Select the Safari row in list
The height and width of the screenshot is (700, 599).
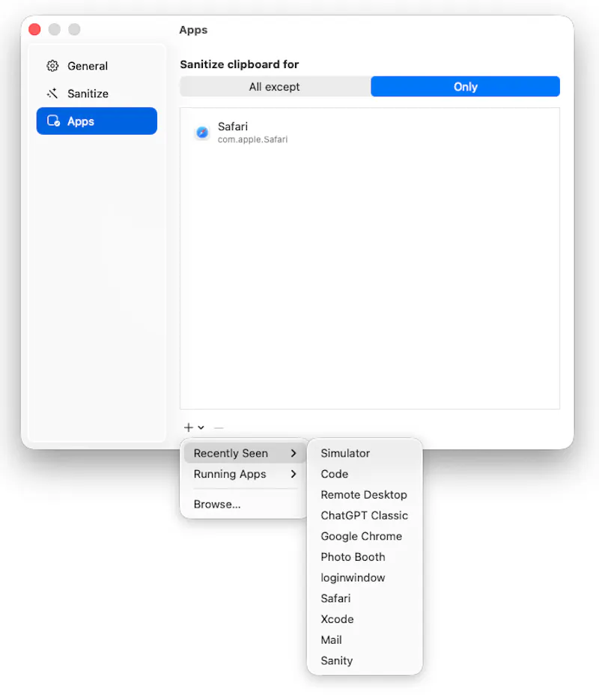click(370, 133)
